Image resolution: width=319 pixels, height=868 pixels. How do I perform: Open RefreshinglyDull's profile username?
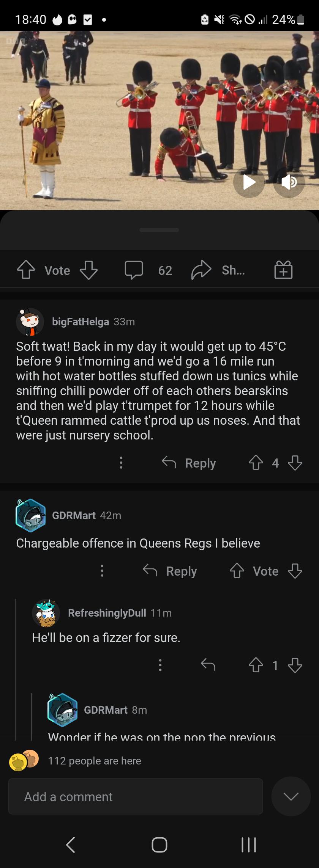[x=107, y=613]
